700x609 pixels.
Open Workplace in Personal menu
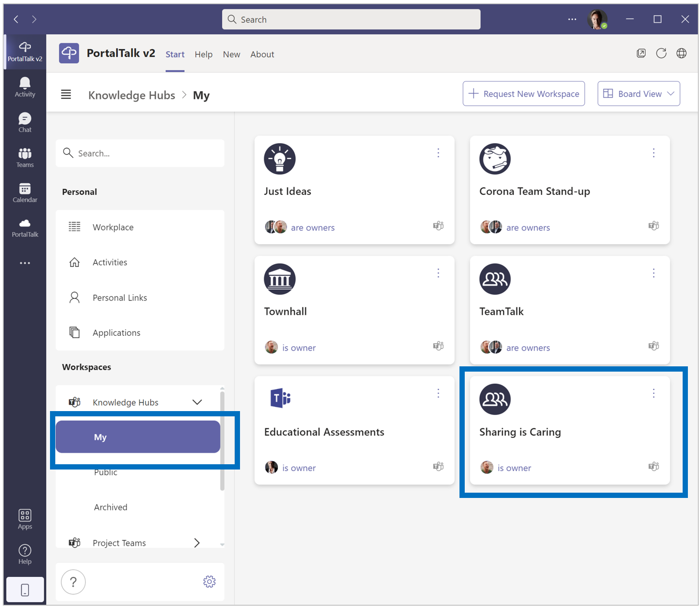click(140, 227)
